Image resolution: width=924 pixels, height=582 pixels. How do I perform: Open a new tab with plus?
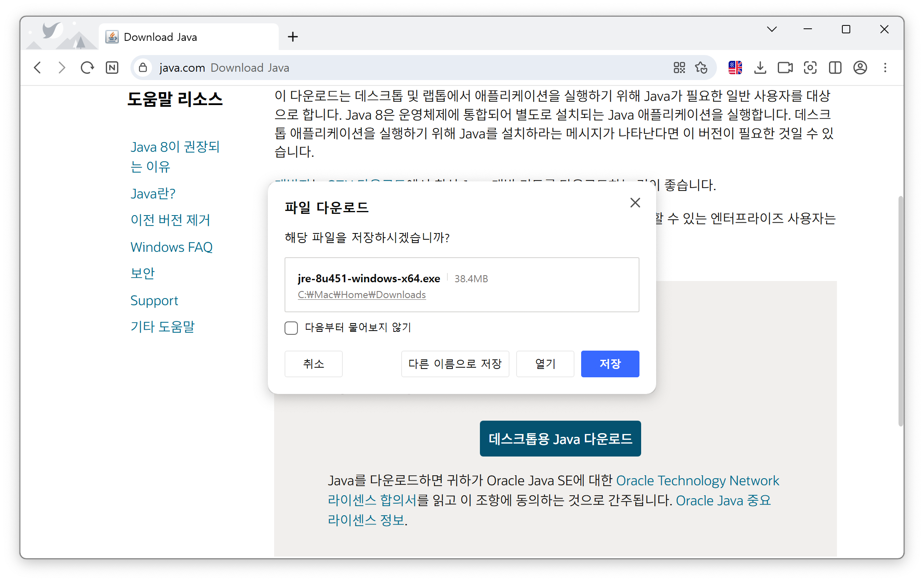point(293,37)
